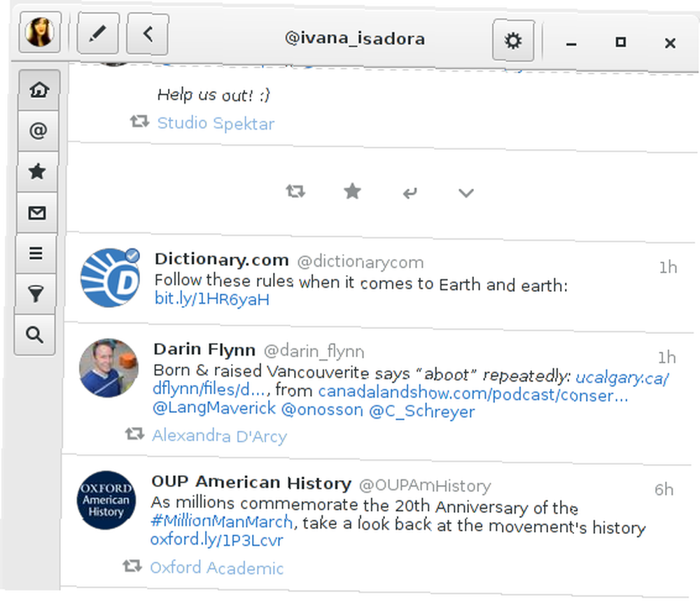Open #MillionManMarch hashtag
Image resolution: width=700 pixels, height=604 pixels.
(x=221, y=521)
